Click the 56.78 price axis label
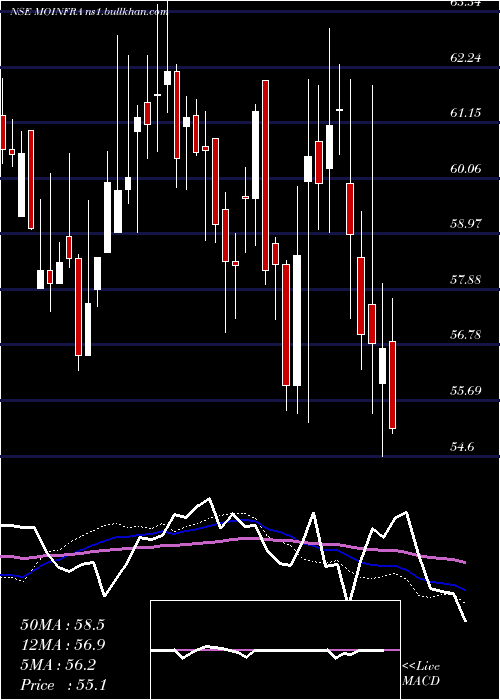Screen dimensions: 500x700 click(x=466, y=335)
